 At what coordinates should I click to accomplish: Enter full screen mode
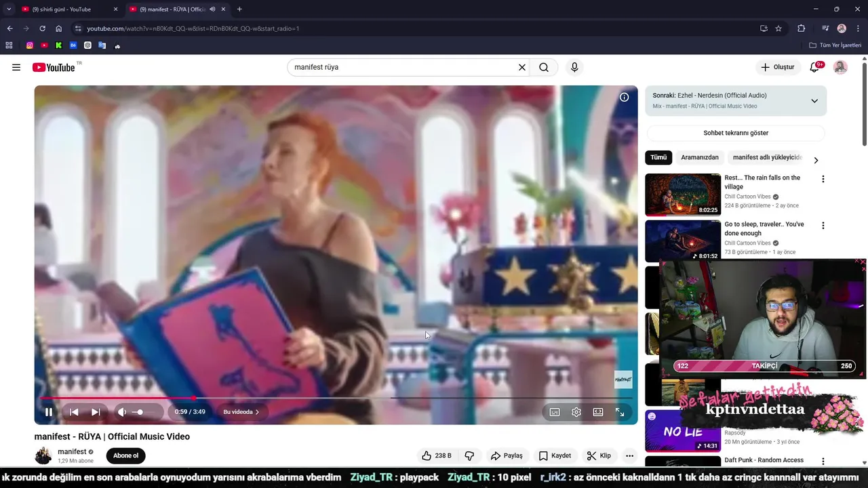click(620, 412)
